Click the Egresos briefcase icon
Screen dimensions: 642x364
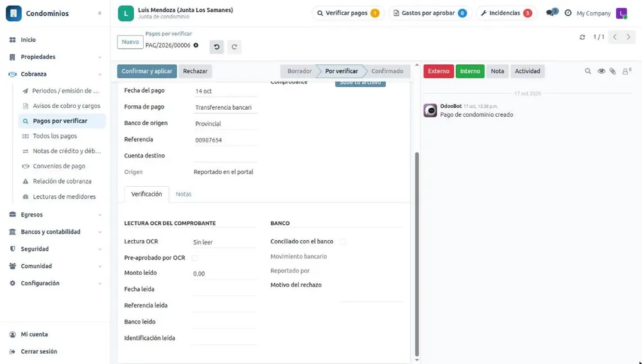click(x=13, y=214)
